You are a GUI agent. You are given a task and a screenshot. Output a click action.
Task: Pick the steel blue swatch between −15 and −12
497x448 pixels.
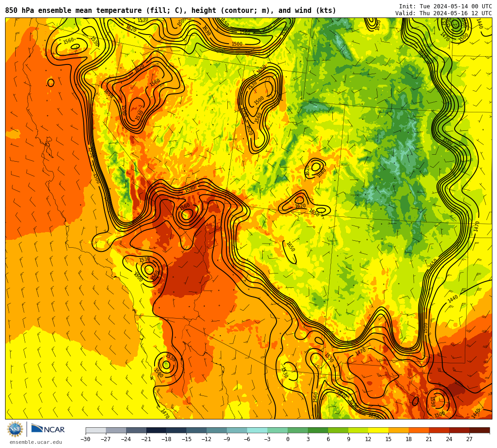pyautogui.click(x=197, y=431)
